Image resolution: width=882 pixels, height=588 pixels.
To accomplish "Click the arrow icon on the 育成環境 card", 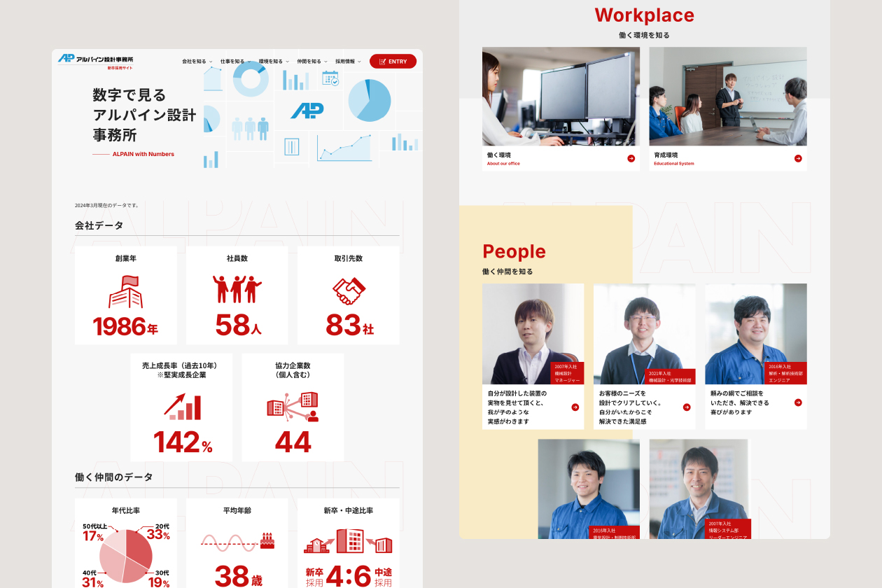I will click(798, 158).
